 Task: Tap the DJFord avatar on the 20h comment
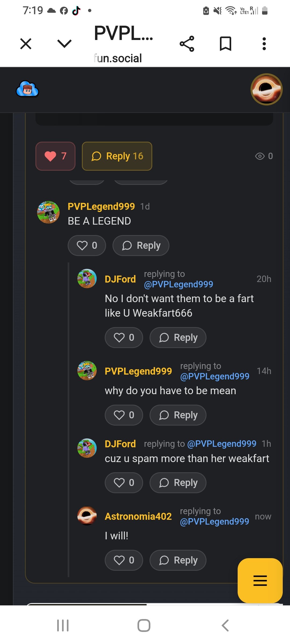coord(87,279)
